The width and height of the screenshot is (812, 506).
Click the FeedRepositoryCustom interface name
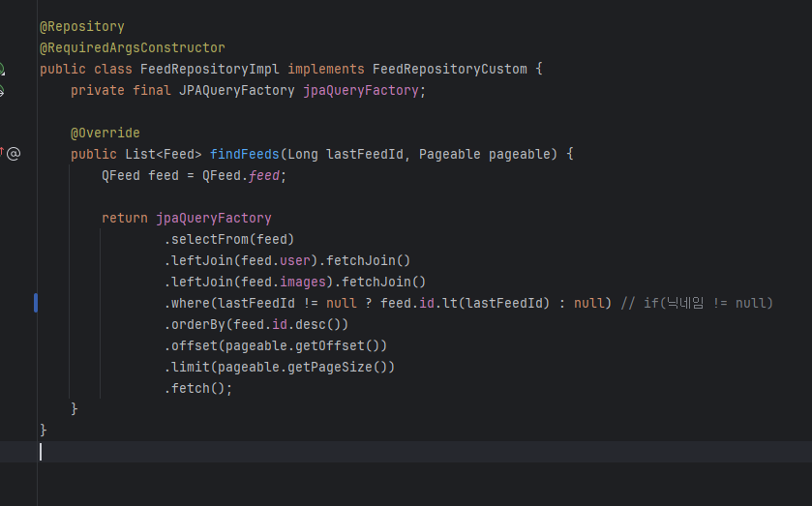(x=449, y=69)
